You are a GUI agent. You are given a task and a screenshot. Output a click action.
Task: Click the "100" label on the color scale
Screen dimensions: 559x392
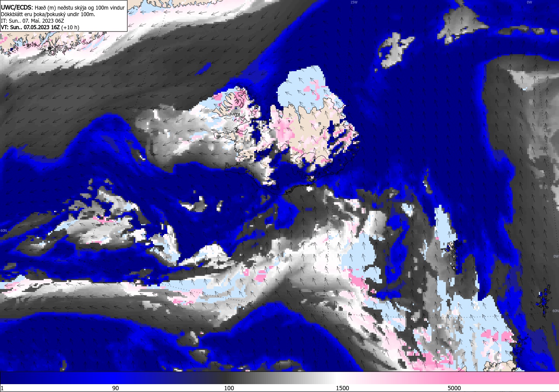coord(229,388)
